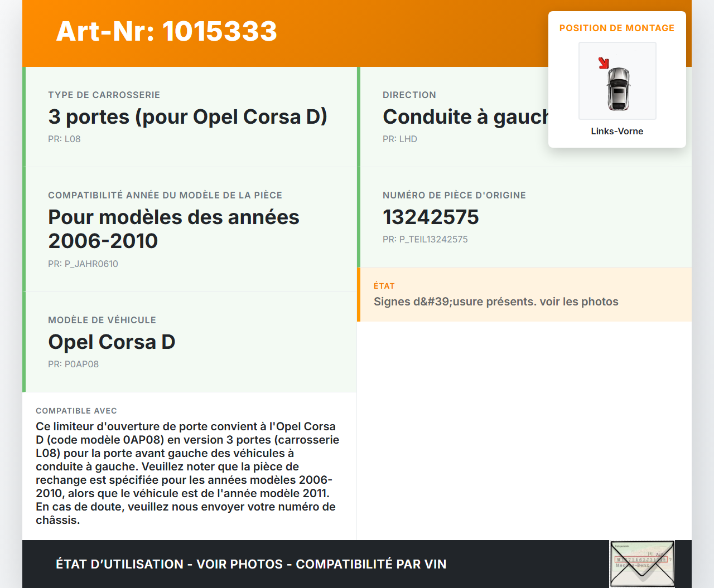Select the 'PR: LHD' code

[399, 139]
